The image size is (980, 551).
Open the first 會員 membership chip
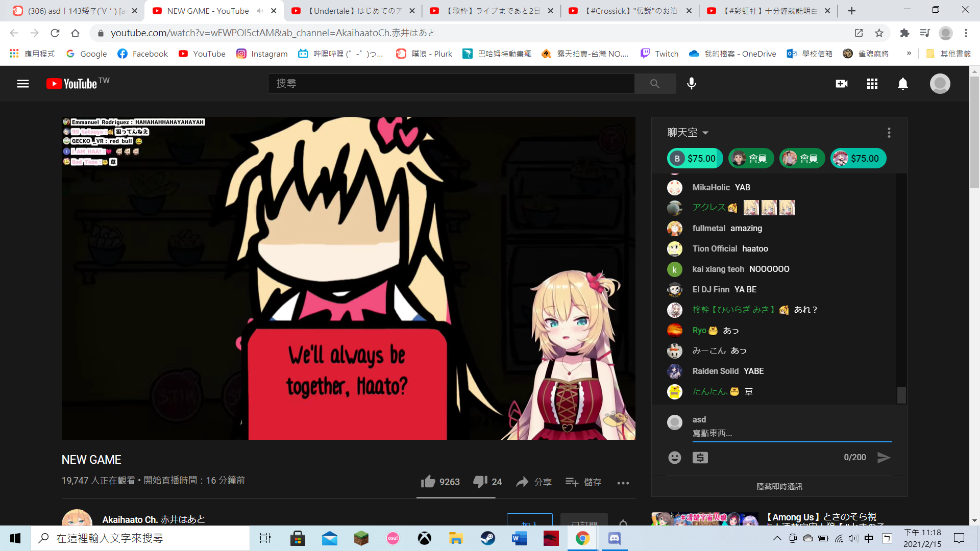pos(751,158)
